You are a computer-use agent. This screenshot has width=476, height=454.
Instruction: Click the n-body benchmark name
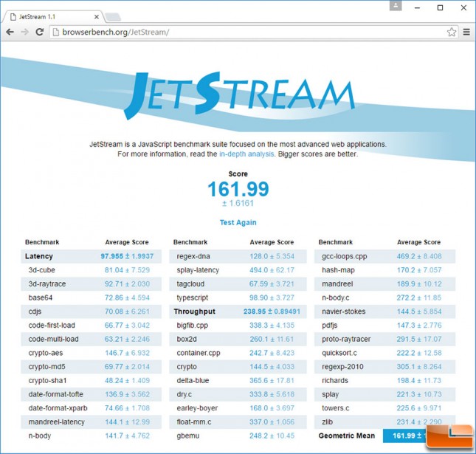coord(39,436)
